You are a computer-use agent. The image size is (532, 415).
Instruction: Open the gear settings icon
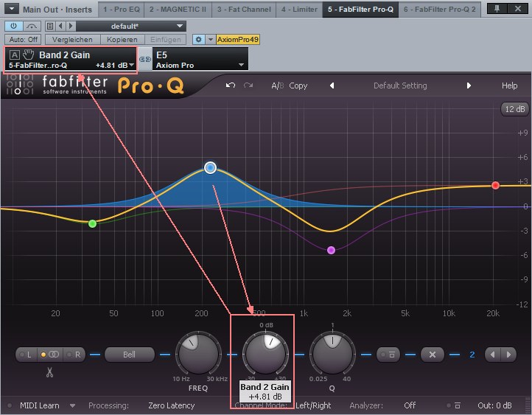point(198,39)
